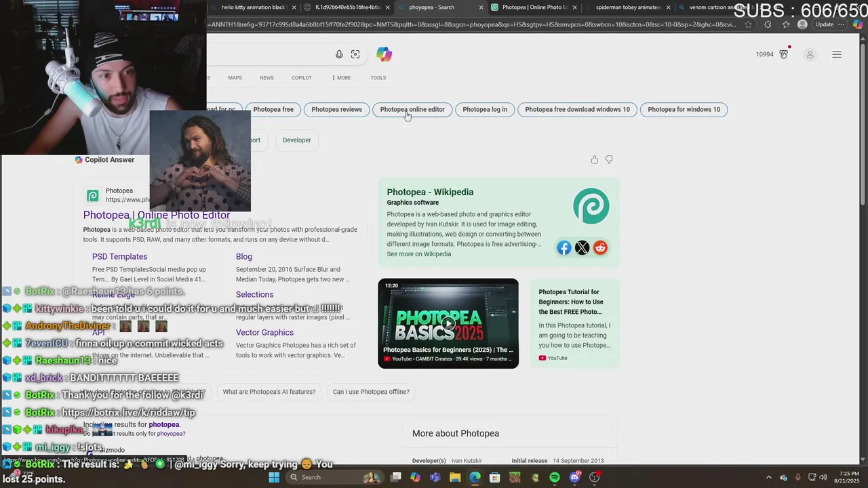Select 'Photopea free download windows 10' chip
Viewport: 868px width, 488px height.
pyautogui.click(x=577, y=109)
